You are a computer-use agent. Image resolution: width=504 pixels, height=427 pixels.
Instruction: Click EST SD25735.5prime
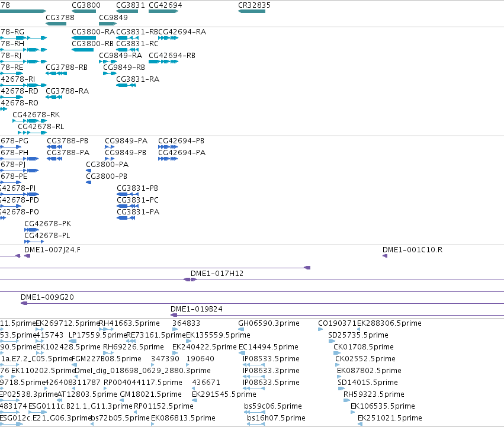click(332, 341)
